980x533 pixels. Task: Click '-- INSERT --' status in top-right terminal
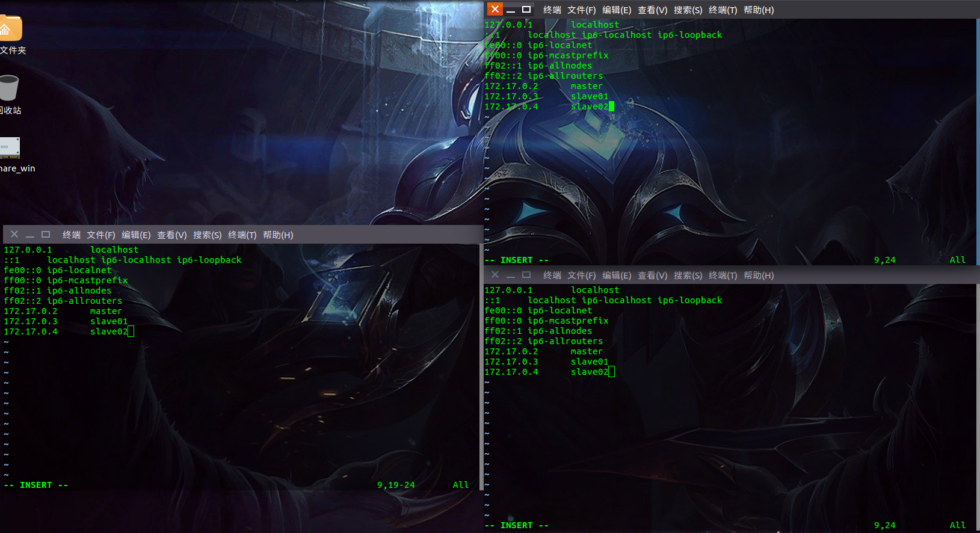(517, 260)
